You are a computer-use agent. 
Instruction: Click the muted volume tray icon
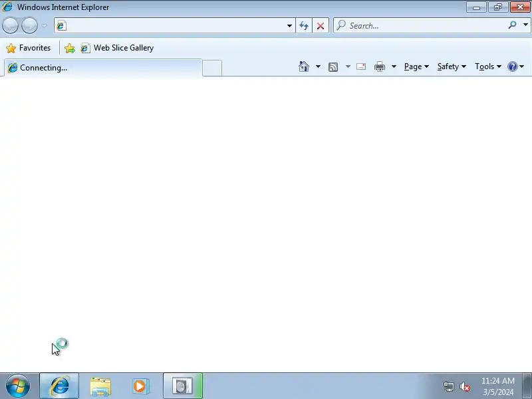tap(464, 386)
